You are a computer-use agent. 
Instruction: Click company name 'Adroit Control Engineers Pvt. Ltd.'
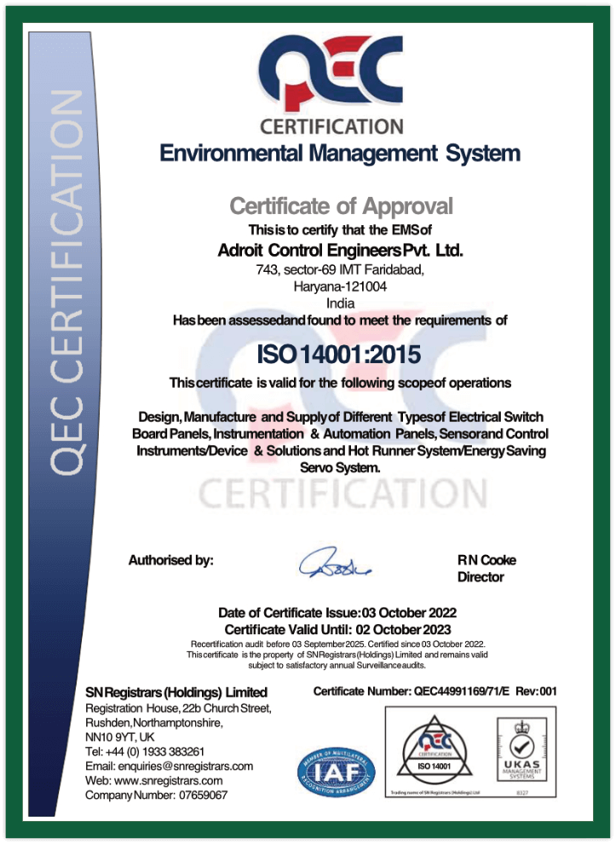tap(340, 251)
